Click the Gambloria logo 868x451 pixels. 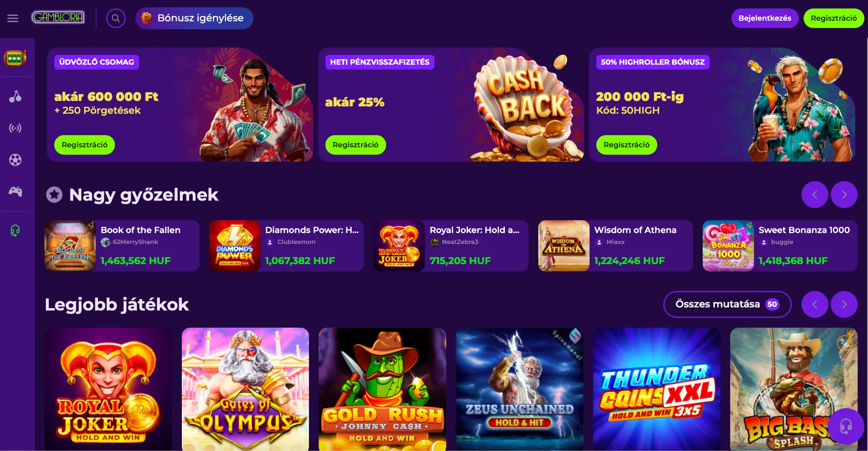point(58,17)
